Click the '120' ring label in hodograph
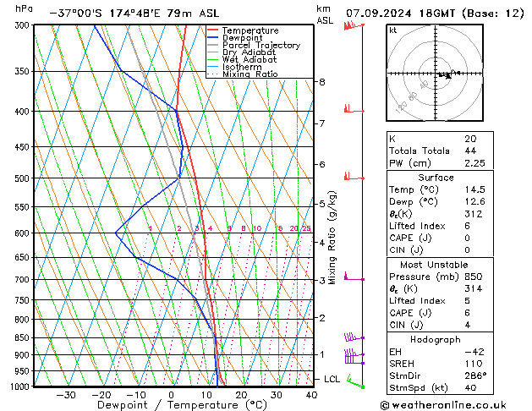The image size is (532, 411). coord(401,107)
